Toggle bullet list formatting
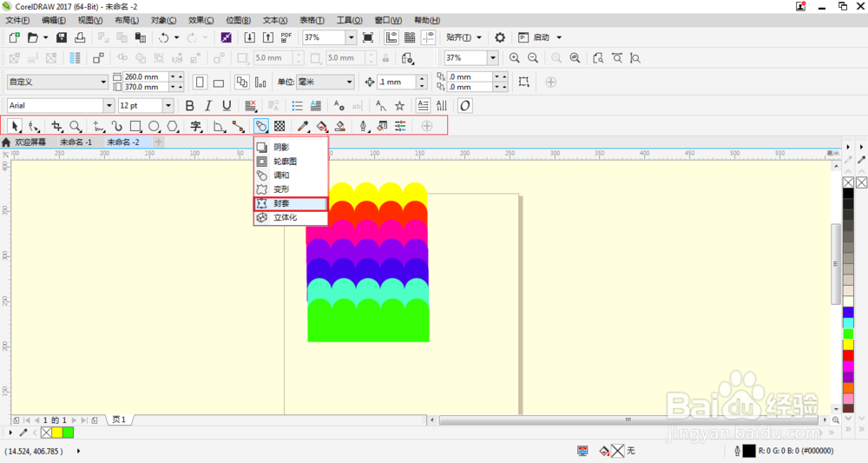868x463 pixels. [x=297, y=105]
